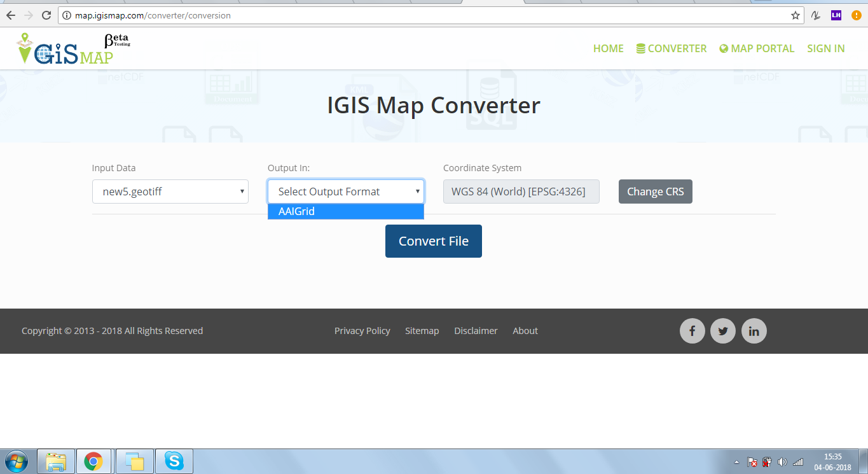Click browser forward arrow
Screen dimensions: 868x474
[x=28, y=15]
